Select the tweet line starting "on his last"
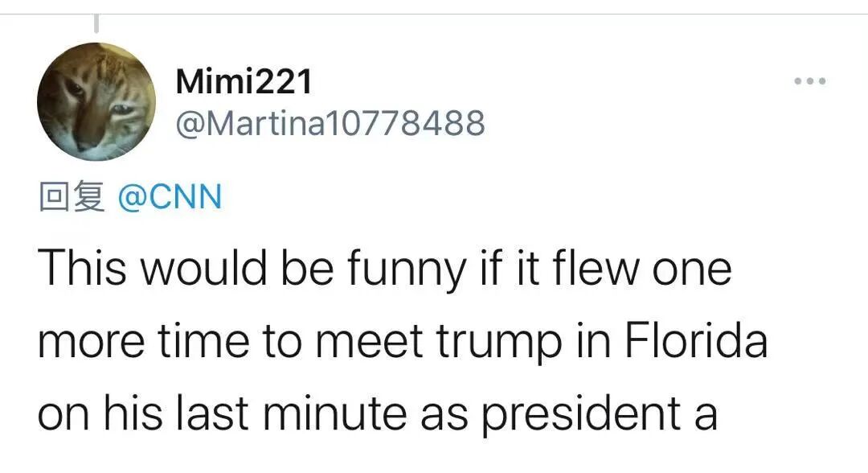 point(378,415)
